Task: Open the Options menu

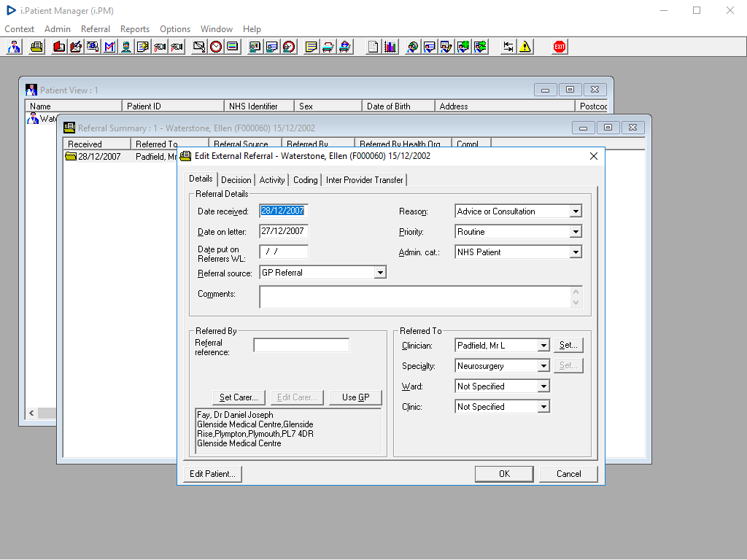Action: (x=175, y=29)
